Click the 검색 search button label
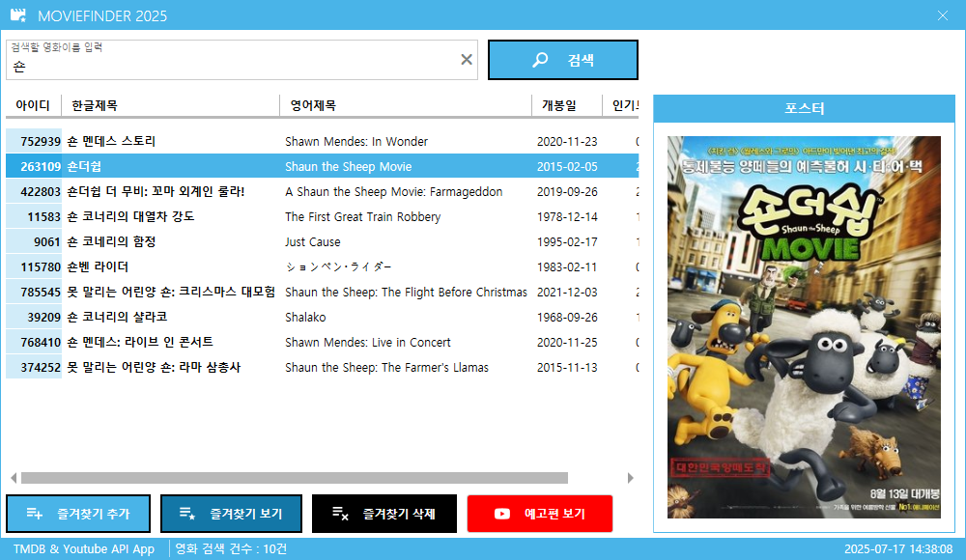Viewport: 966px width, 560px height. pos(581,60)
